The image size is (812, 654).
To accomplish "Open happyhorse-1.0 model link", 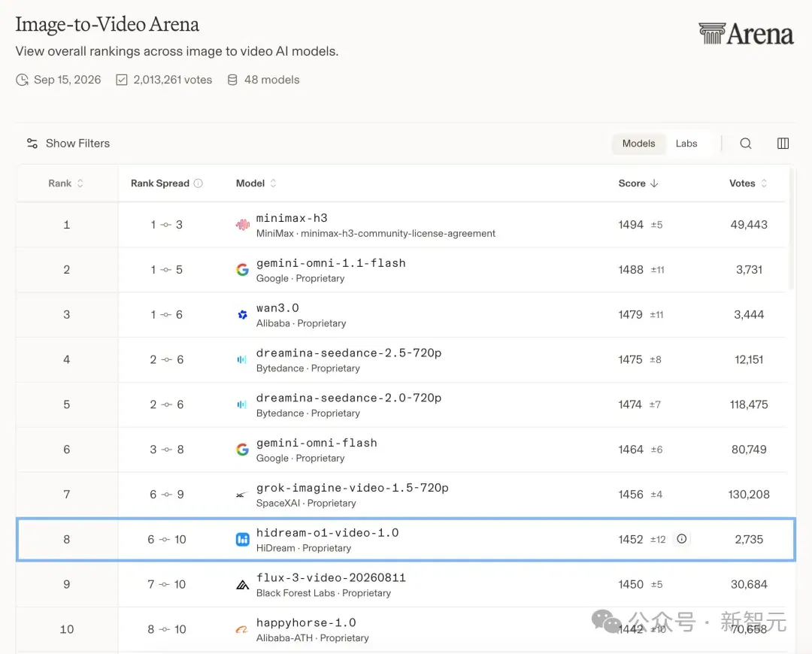I will pos(306,623).
